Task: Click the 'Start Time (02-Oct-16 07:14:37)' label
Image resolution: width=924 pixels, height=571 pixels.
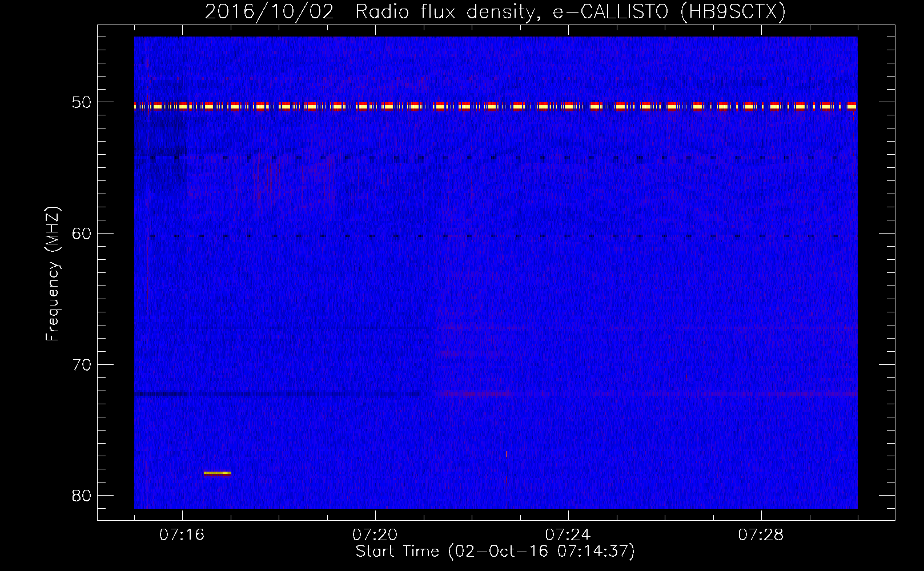Action: pos(495,552)
